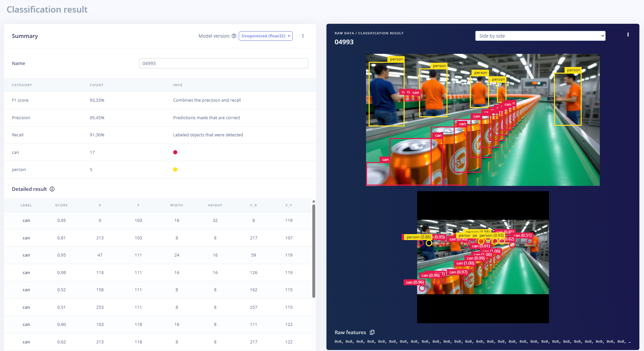Click the C_Y column header
The image size is (644, 351).
[289, 205]
